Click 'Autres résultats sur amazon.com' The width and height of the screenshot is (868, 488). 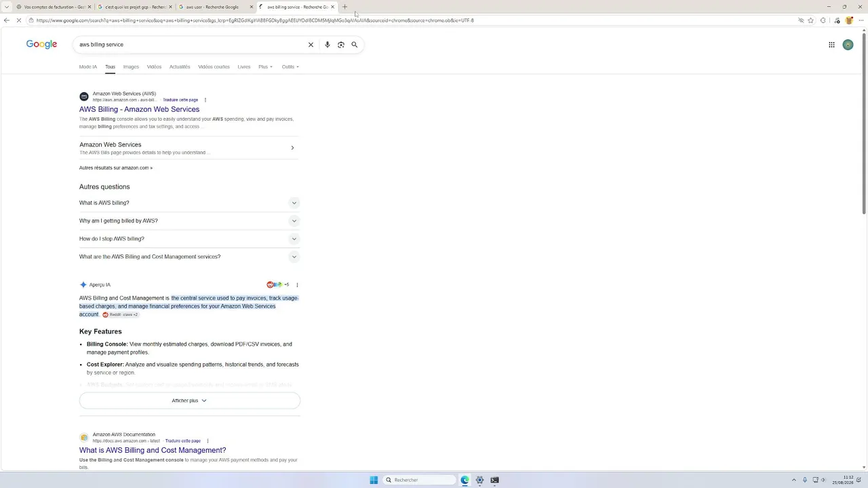[116, 168]
